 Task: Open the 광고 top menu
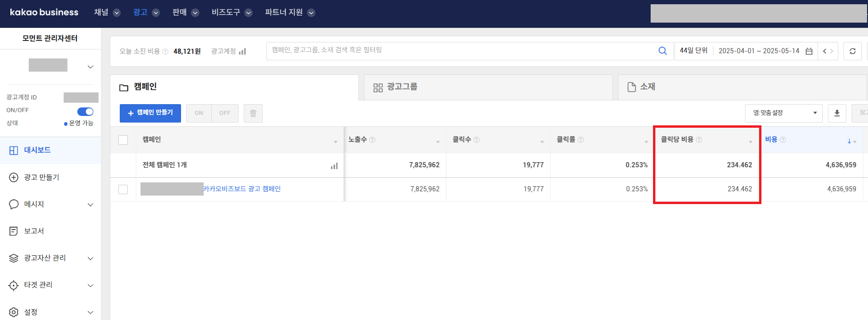146,12
